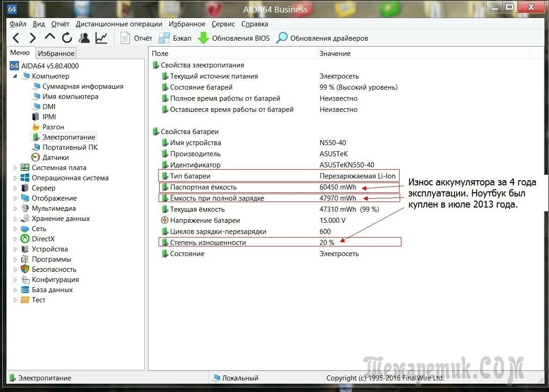Click the Отчёт toolbar button
Image resolution: width=549 pixels, height=392 pixels.
pyautogui.click(x=136, y=38)
